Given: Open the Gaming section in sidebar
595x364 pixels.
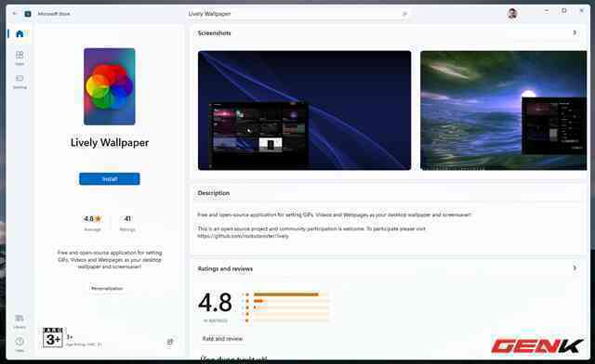Looking at the screenshot, I should click(x=20, y=81).
